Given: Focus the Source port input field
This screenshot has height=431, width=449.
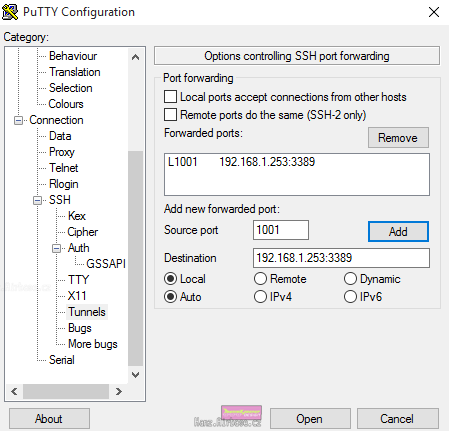Looking at the screenshot, I should tap(281, 230).
